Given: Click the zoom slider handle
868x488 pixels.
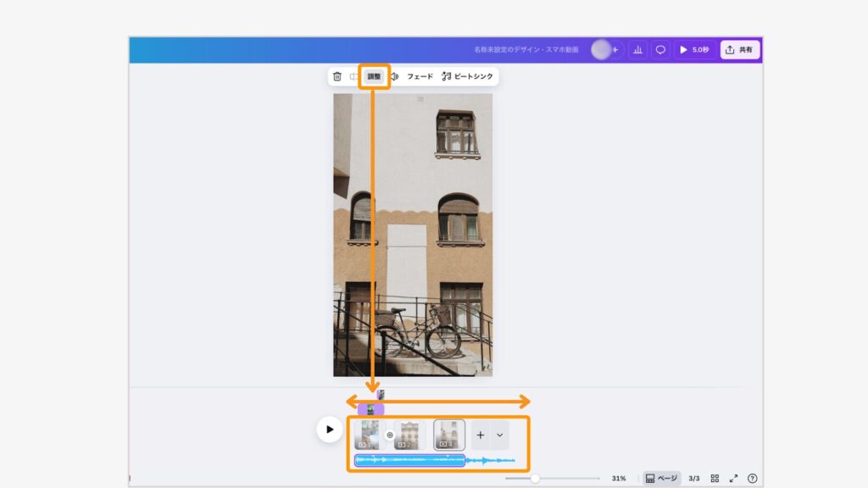Looking at the screenshot, I should 535,479.
